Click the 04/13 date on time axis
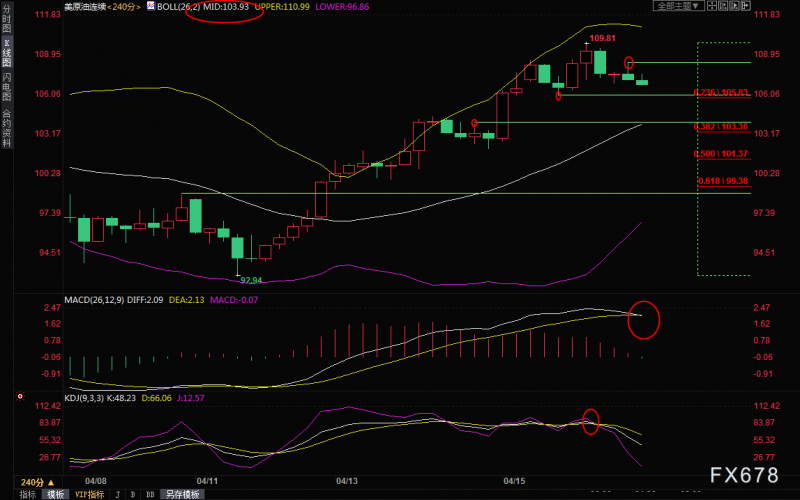 click(346, 481)
